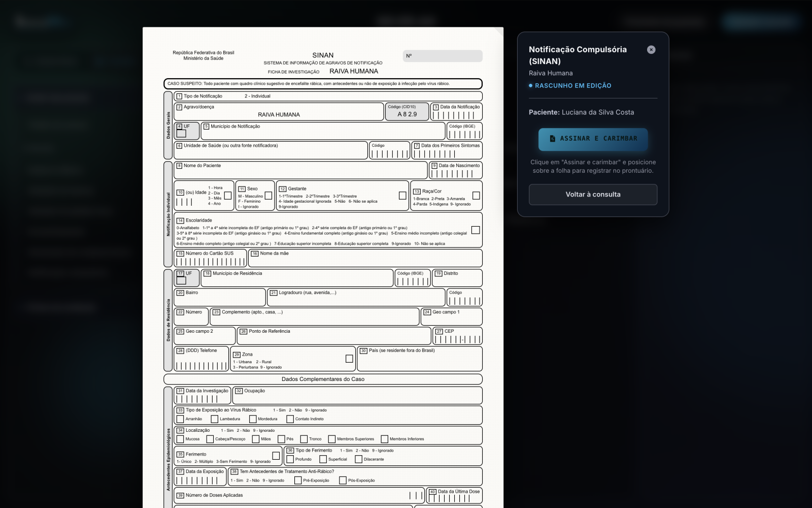Check the Superficial wound type box

(x=323, y=459)
